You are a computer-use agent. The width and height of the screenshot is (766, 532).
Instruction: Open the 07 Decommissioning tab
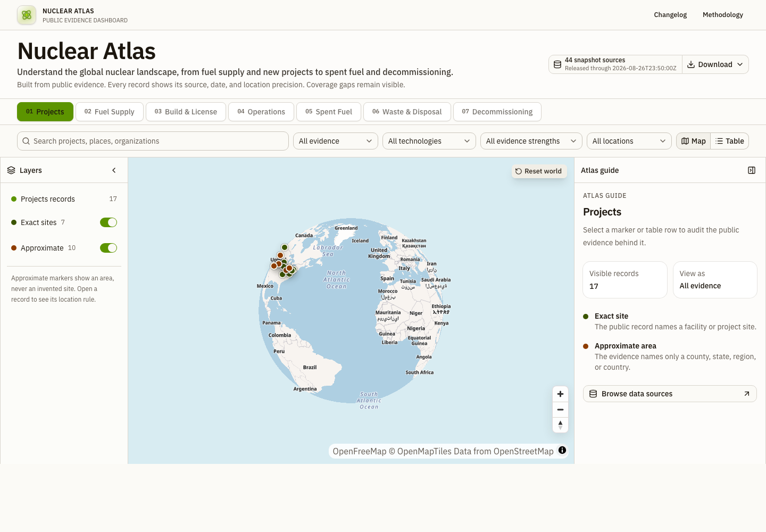[497, 112]
